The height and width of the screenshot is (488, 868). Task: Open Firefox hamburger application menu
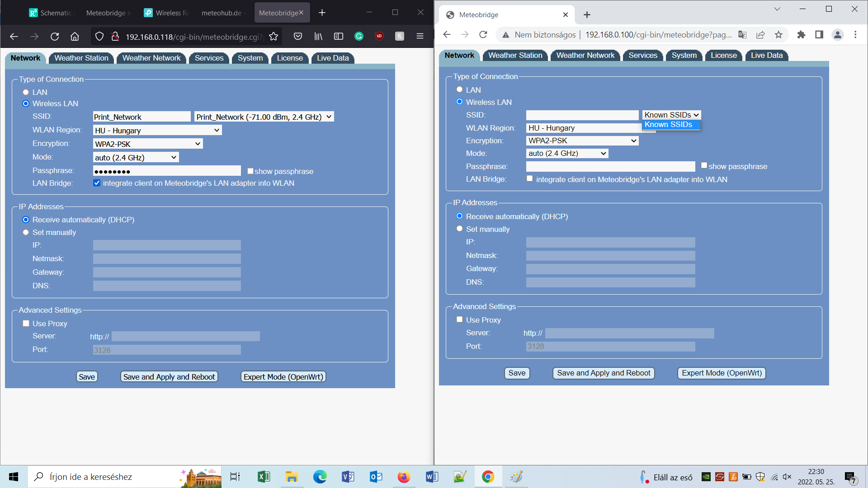point(420,37)
